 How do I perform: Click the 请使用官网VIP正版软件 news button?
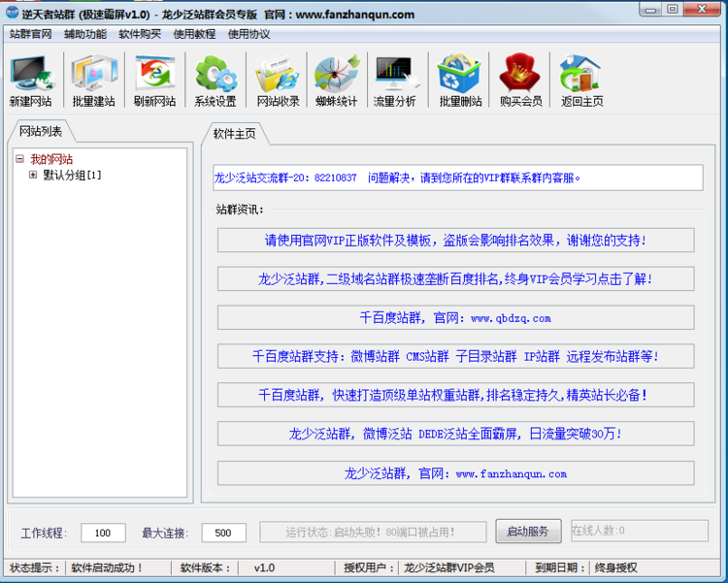[x=456, y=240]
